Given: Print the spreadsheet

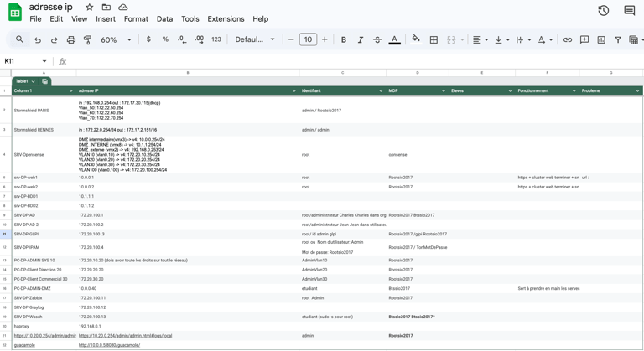Looking at the screenshot, I should pyautogui.click(x=71, y=40).
